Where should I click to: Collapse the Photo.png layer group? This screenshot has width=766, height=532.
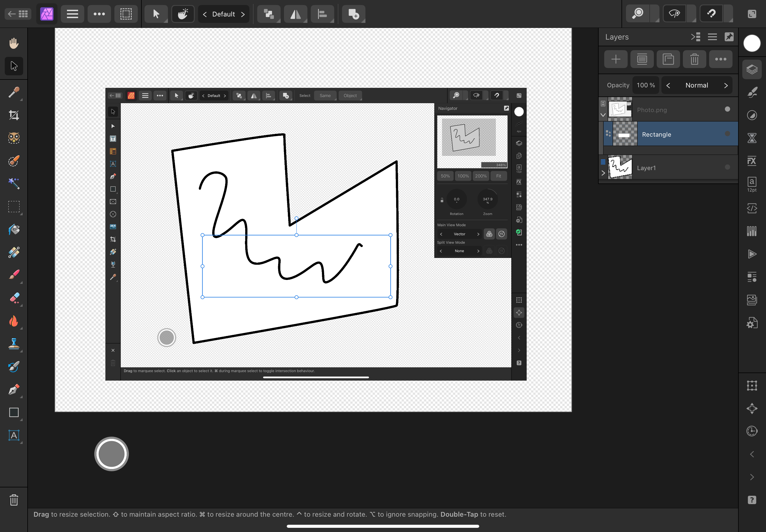pyautogui.click(x=603, y=115)
